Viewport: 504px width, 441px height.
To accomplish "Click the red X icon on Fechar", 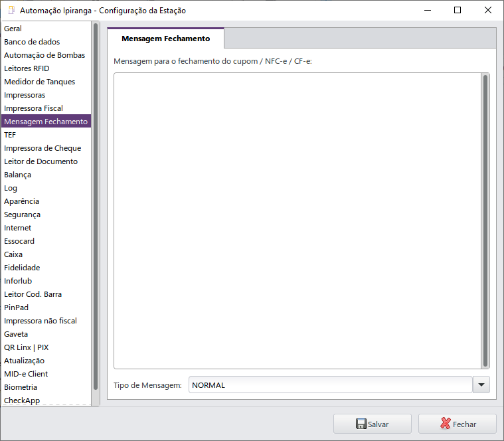I will tap(446, 424).
